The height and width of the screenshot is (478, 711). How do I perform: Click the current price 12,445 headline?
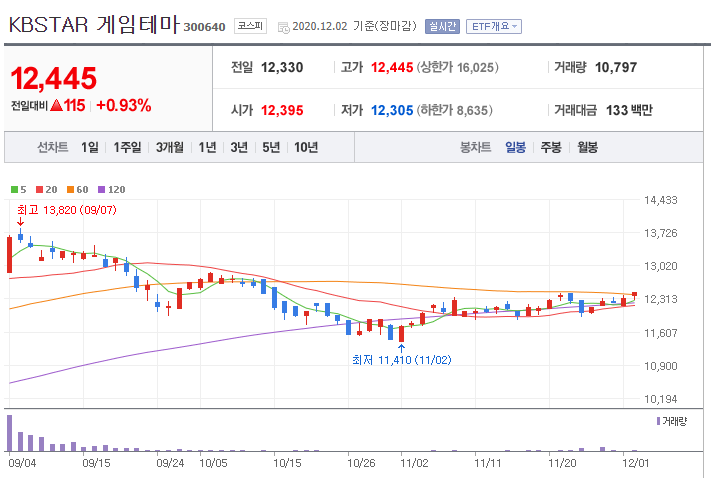54,78
